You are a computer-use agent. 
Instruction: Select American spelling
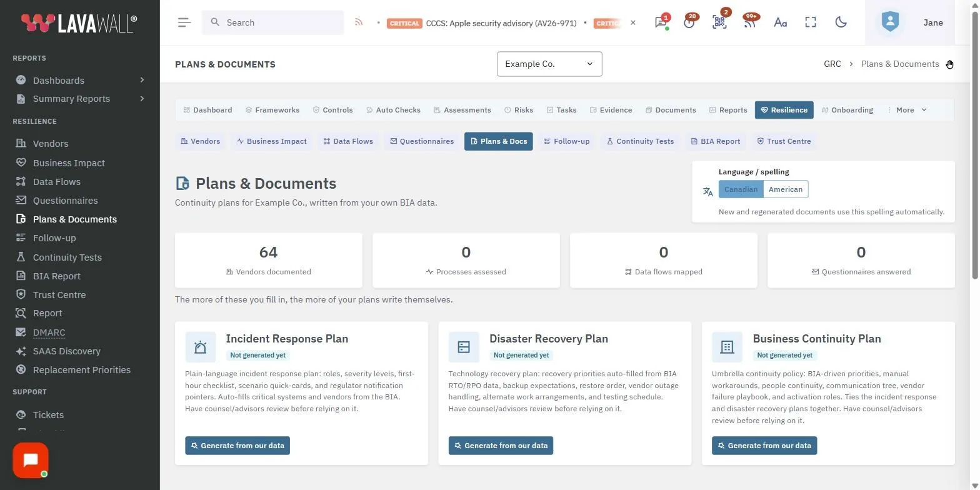[x=786, y=189]
